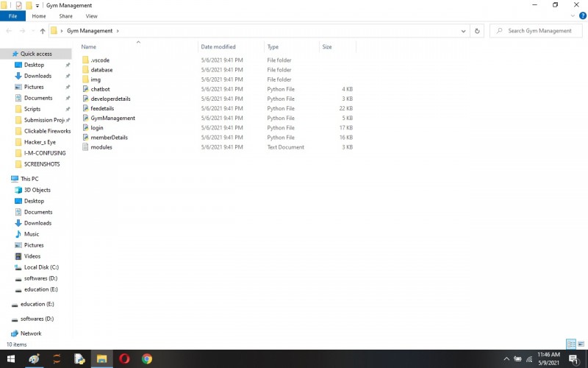Switch to Large icons view layout icon
Image resolution: width=588 pixels, height=368 pixels.
[x=581, y=344]
